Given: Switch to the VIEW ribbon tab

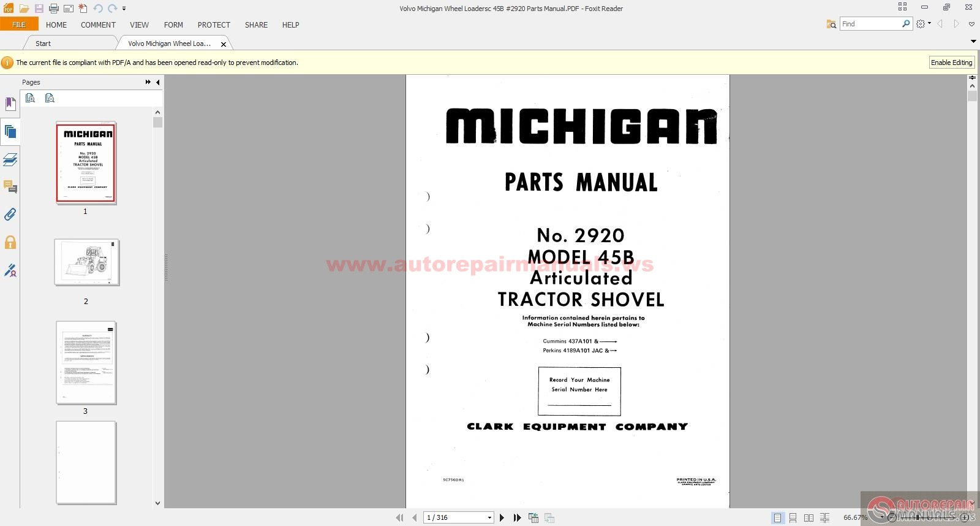Looking at the screenshot, I should tap(139, 25).
